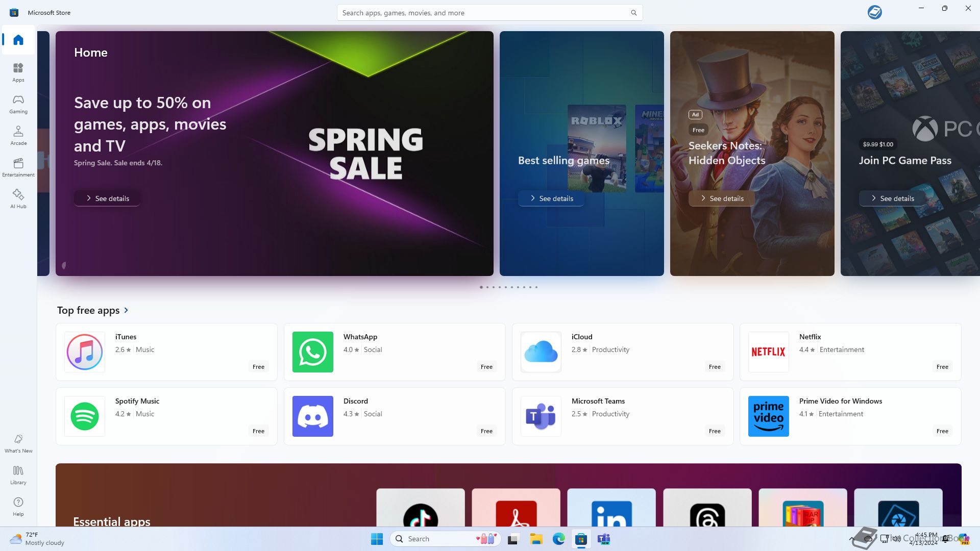
Task: Open the WinRAR-style books app tile
Action: click(803, 508)
